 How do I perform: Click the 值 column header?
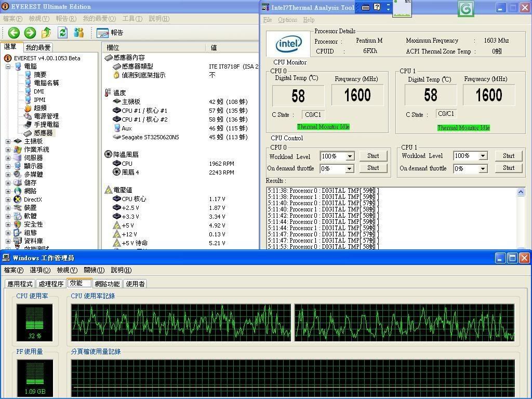tap(232, 47)
